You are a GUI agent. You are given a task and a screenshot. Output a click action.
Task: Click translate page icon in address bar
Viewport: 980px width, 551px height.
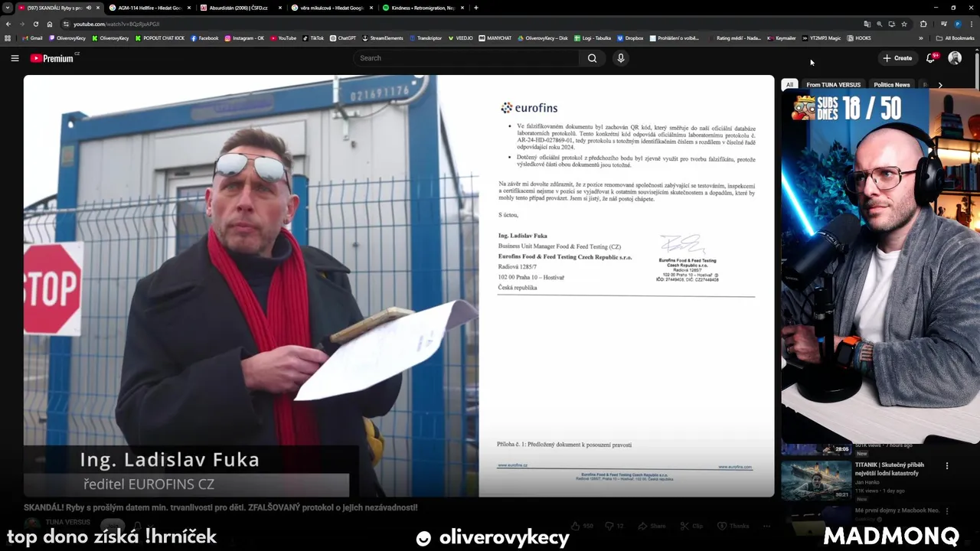point(867,24)
